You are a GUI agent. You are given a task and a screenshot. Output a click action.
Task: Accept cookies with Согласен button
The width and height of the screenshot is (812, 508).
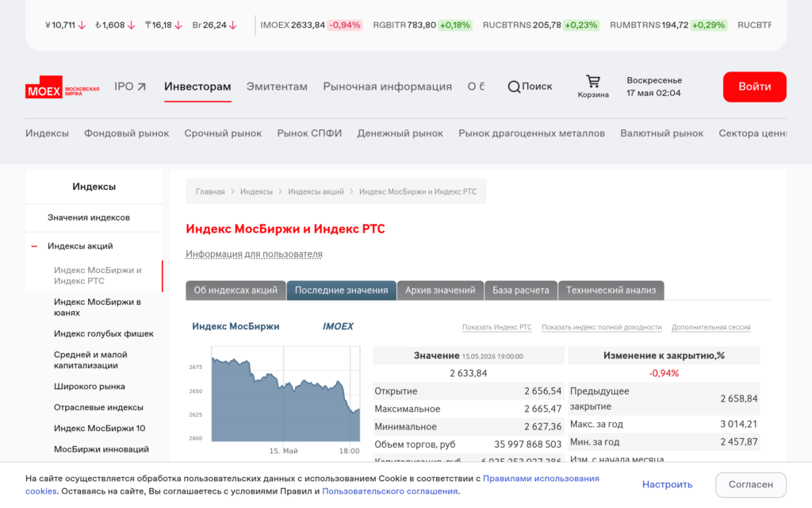point(751,485)
